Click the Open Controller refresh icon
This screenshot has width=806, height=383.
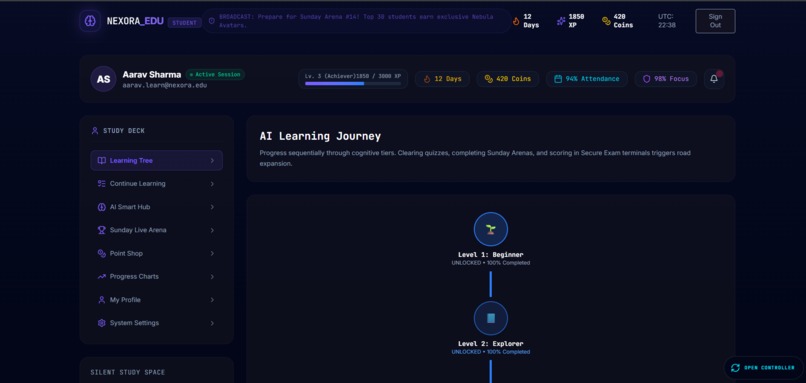(x=735, y=368)
